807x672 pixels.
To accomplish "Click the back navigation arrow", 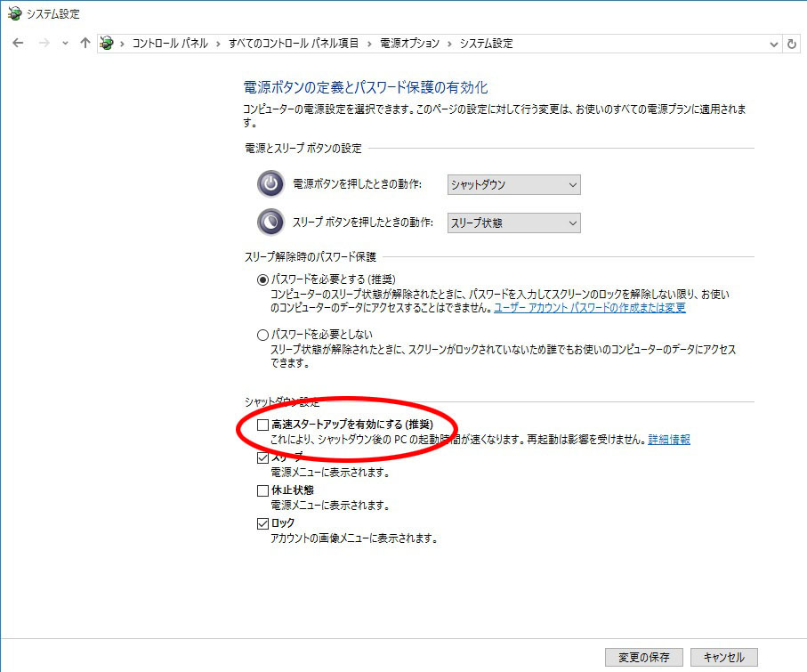I will click(x=18, y=43).
